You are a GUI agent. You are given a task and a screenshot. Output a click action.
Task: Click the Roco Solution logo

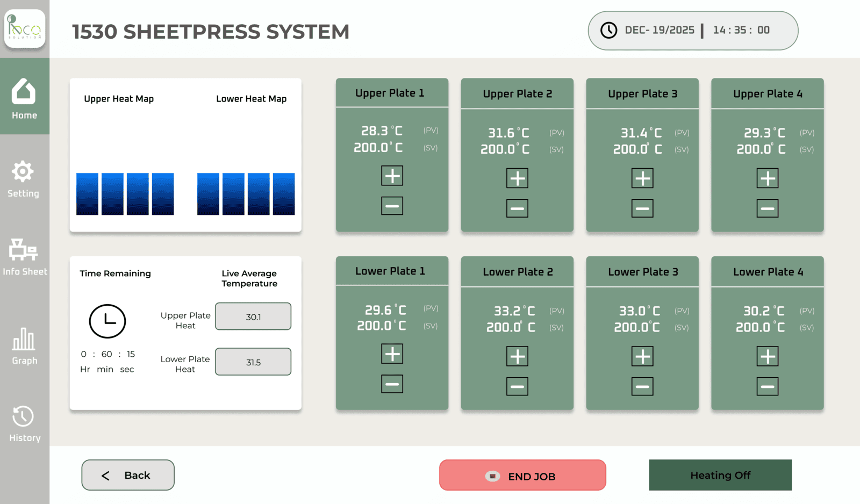25,28
